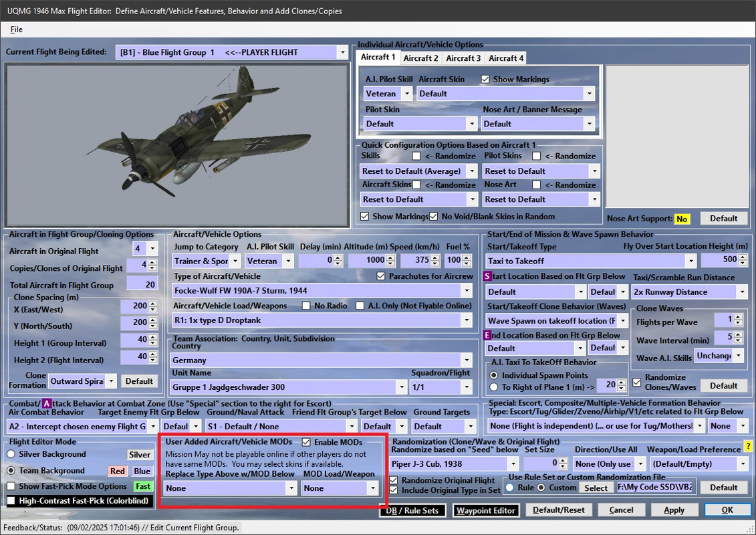756x535 pixels.
Task: Open the R1: 1x type D Droptank dropdown
Action: pyautogui.click(x=322, y=320)
